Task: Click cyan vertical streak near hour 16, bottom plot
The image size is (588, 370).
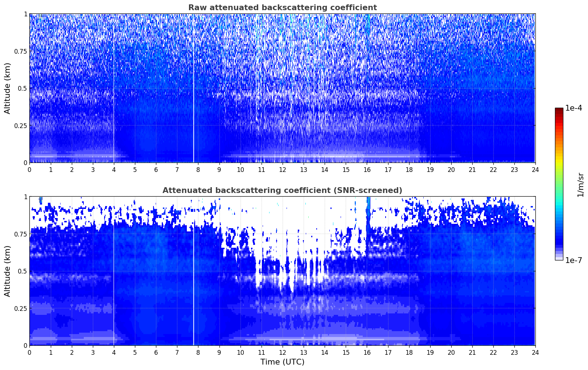Action: tap(369, 218)
